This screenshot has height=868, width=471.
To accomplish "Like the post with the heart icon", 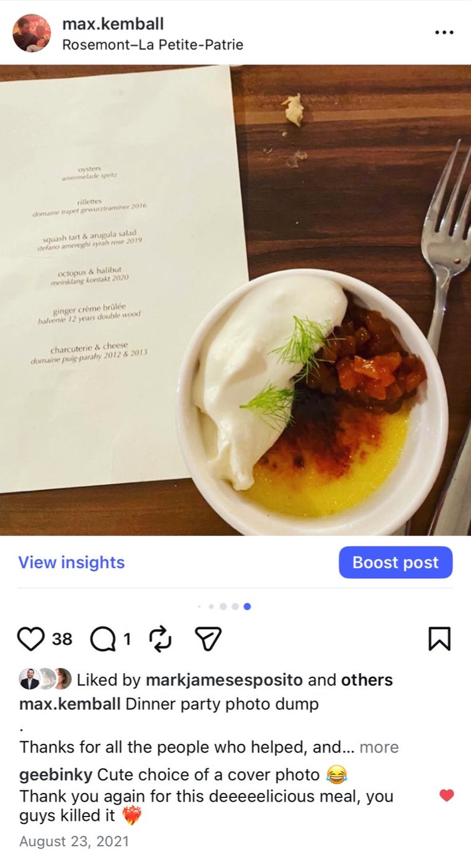I will pyautogui.click(x=31, y=638).
